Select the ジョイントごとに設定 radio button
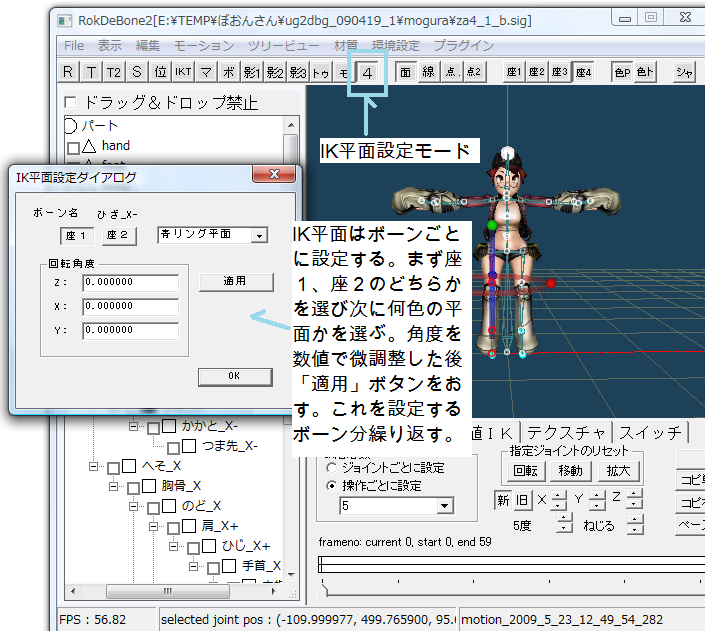This screenshot has width=705, height=631. [332, 467]
